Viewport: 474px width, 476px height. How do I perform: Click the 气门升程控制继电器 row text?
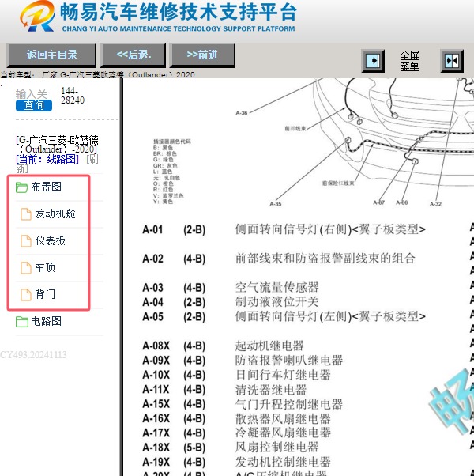[289, 404]
